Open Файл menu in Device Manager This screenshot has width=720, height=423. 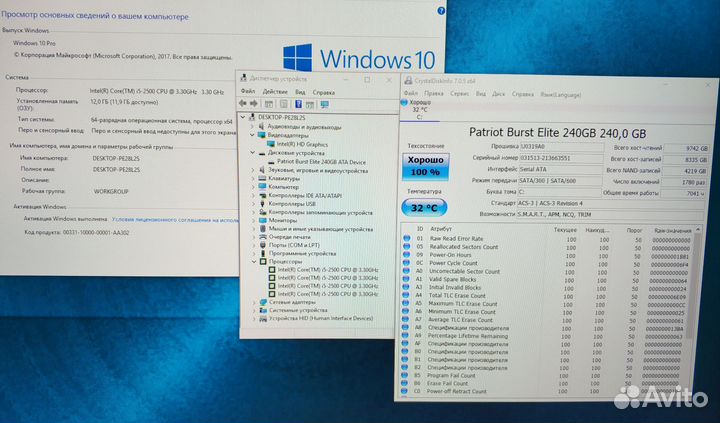pos(248,91)
